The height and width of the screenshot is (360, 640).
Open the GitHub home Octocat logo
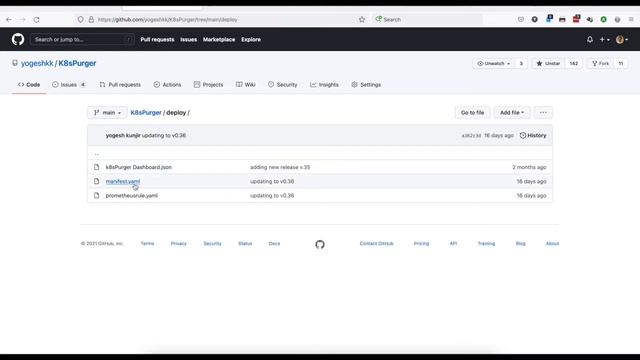click(x=18, y=40)
